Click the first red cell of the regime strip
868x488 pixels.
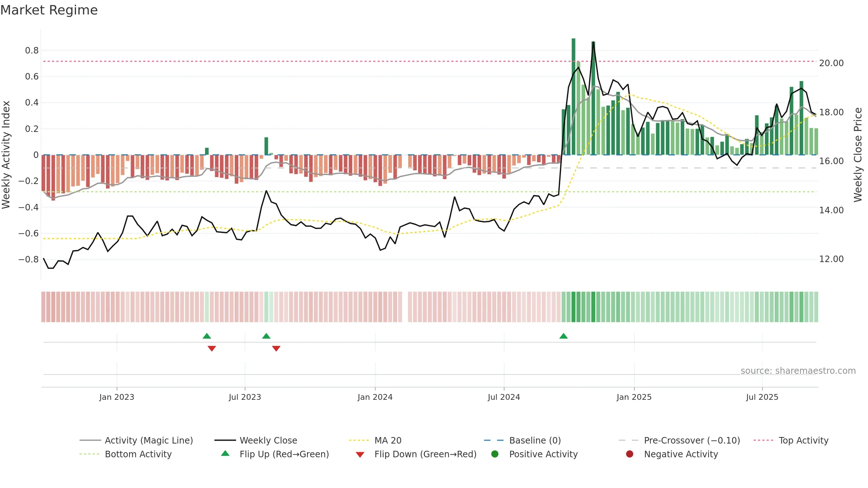43,307
